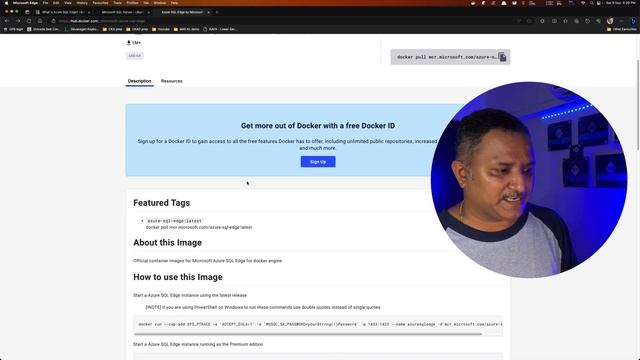Image resolution: width=640 pixels, height=360 pixels.
Task: Open the Tools menu
Action: (118, 3)
